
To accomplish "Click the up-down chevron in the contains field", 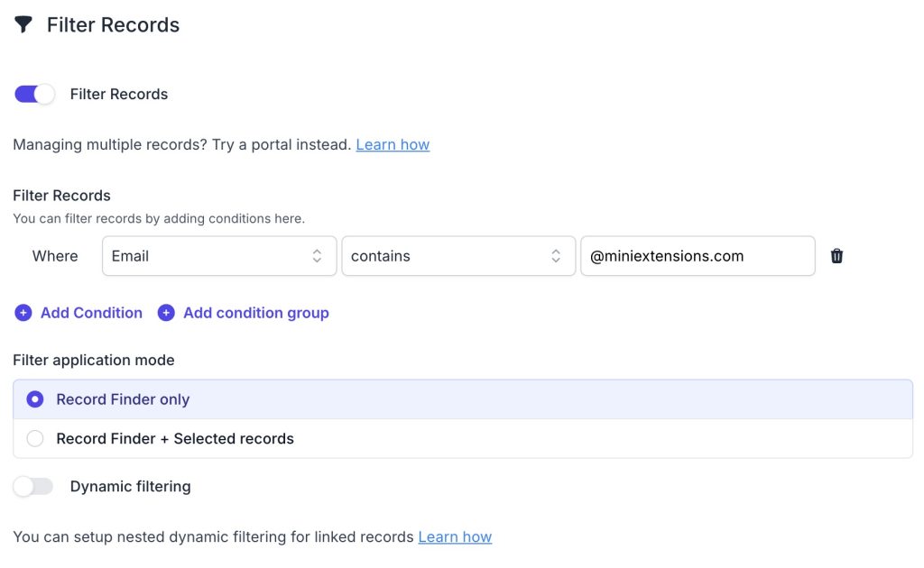I will 556,256.
